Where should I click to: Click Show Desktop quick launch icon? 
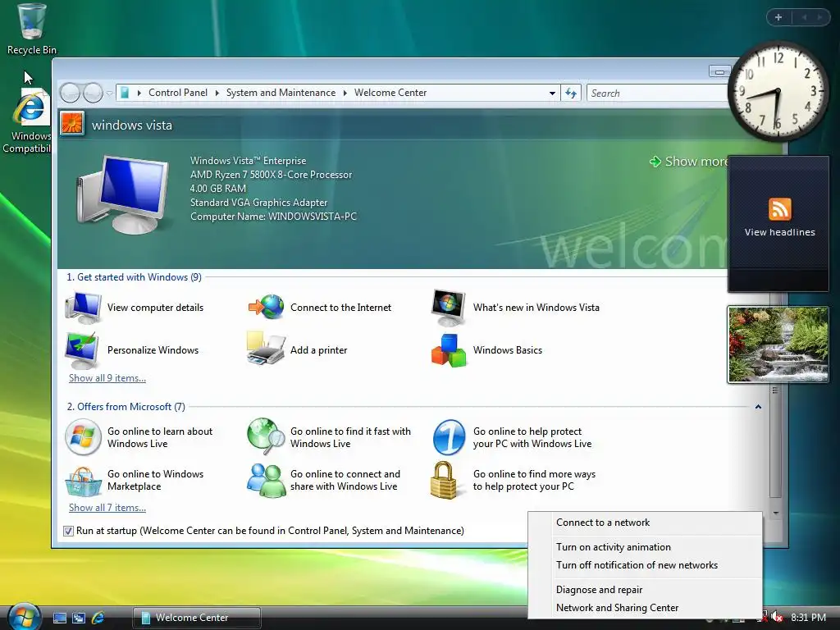[59, 618]
